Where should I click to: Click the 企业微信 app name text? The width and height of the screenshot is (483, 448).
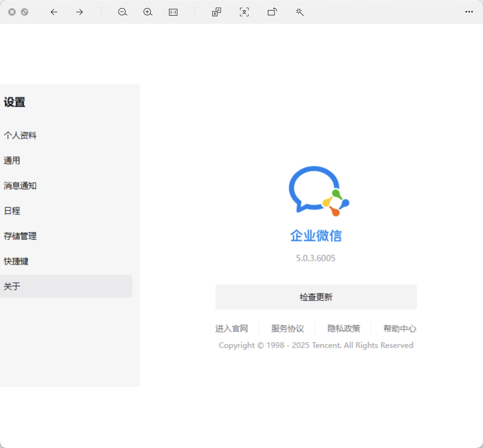316,236
